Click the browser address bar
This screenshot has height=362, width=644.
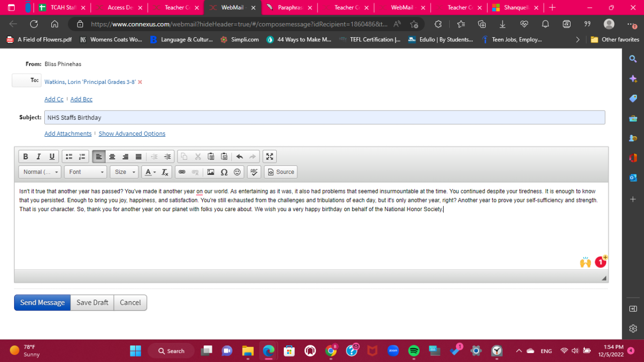tap(239, 24)
